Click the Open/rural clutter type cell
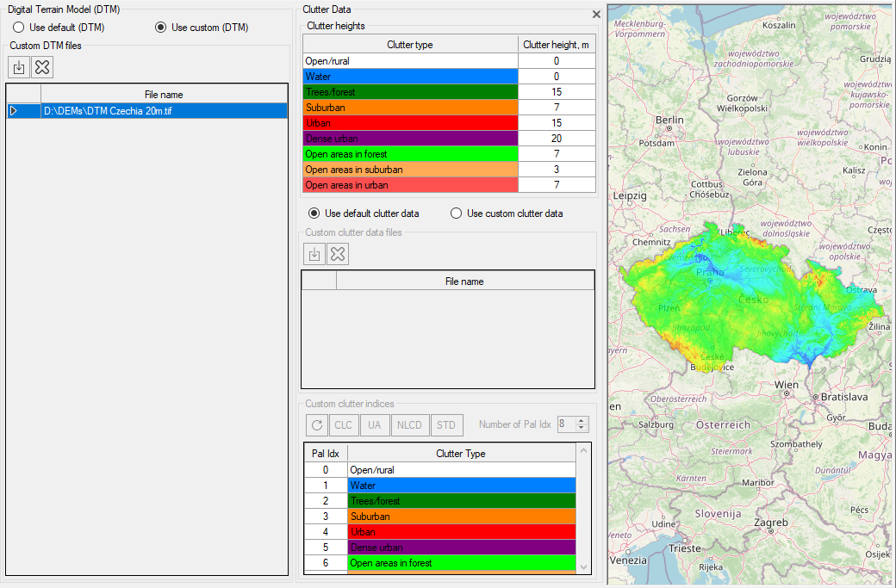 pos(410,61)
